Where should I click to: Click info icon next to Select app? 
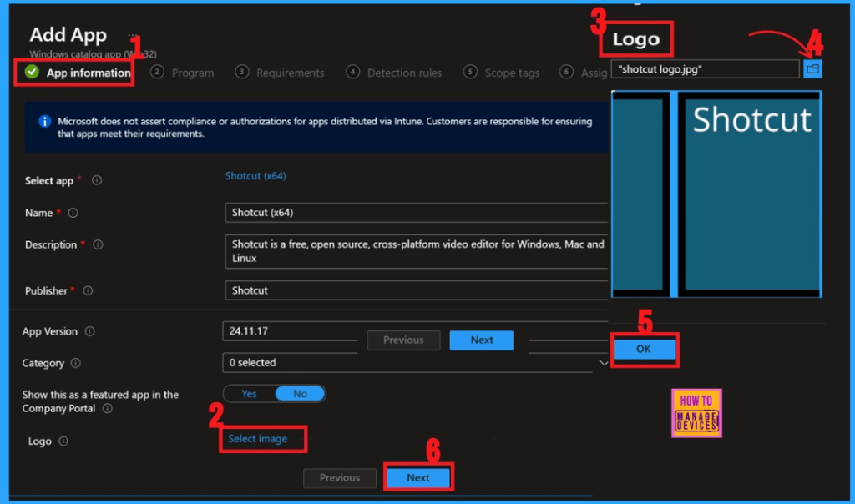[97, 180]
